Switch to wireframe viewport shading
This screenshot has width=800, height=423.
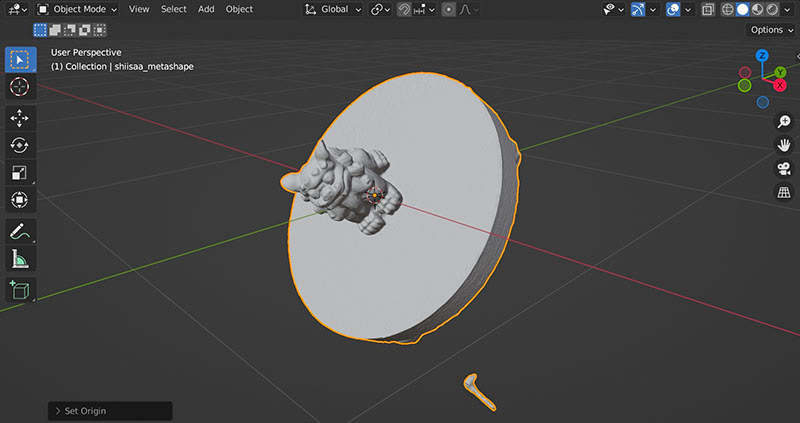(728, 9)
